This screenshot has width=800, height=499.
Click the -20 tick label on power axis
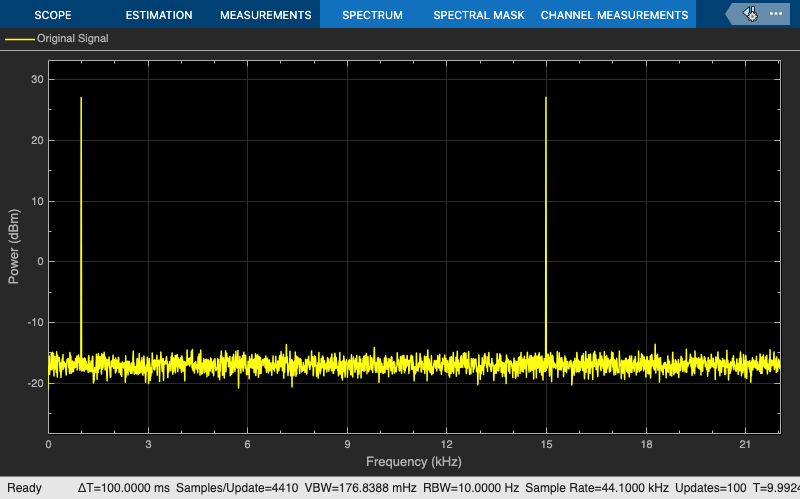tap(35, 383)
